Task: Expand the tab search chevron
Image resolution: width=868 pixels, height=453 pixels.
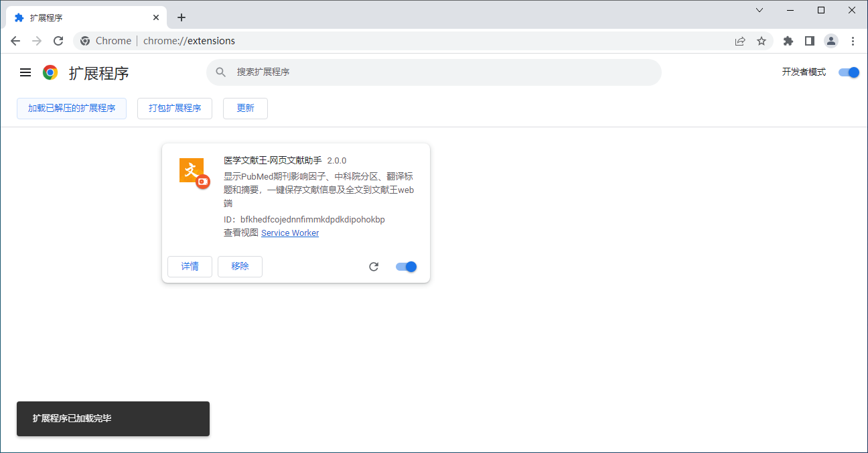Action: pyautogui.click(x=759, y=10)
